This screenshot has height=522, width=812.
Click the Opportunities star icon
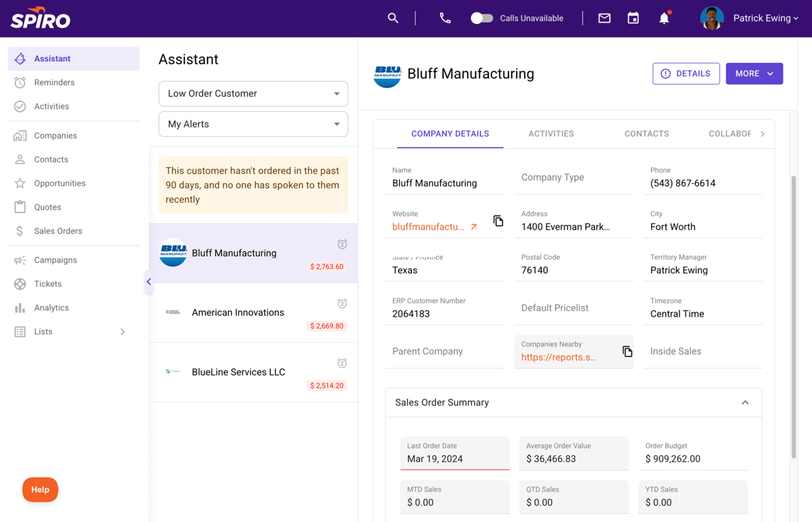[x=20, y=183]
